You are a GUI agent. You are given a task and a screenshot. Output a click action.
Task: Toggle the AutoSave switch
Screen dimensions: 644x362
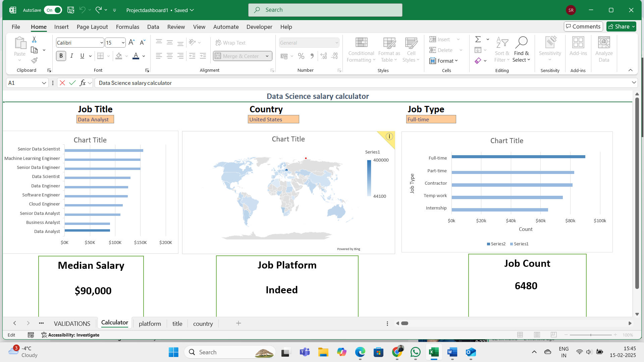53,10
